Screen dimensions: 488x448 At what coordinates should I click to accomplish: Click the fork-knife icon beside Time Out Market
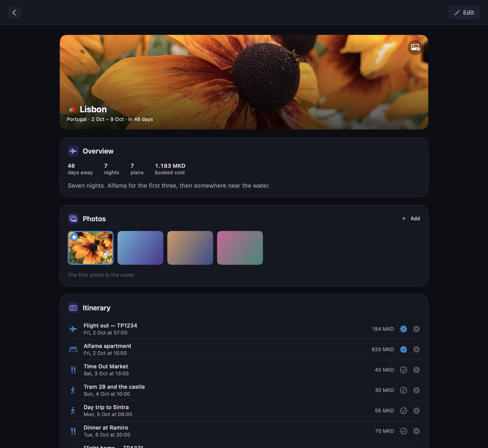(x=73, y=370)
